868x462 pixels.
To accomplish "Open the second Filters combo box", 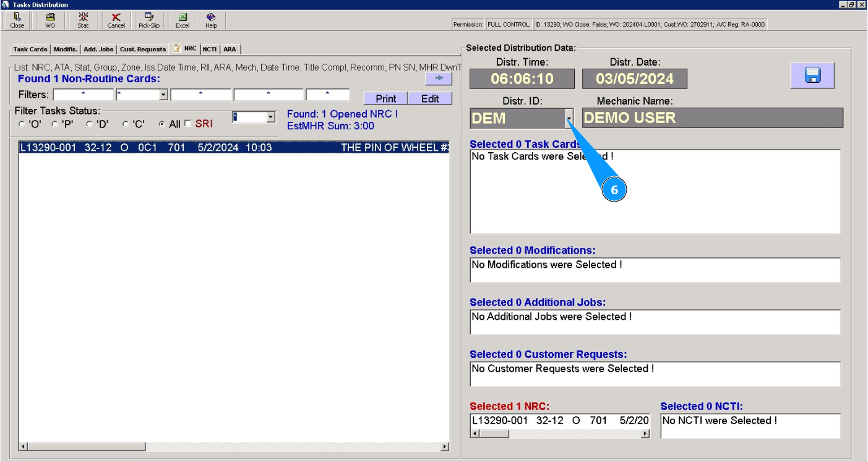I will pos(164,95).
